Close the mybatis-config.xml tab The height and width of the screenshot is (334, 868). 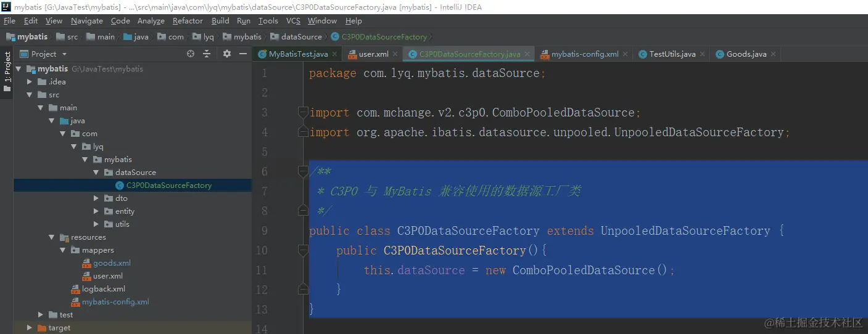click(x=626, y=54)
